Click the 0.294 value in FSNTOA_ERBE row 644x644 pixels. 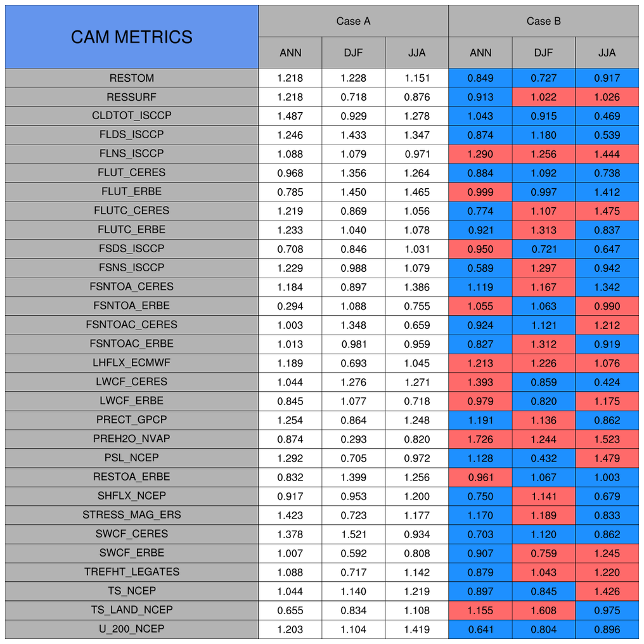pyautogui.click(x=290, y=306)
